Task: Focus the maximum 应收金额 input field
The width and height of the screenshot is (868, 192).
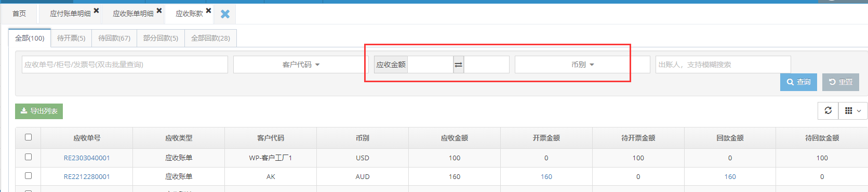Action: (x=486, y=65)
